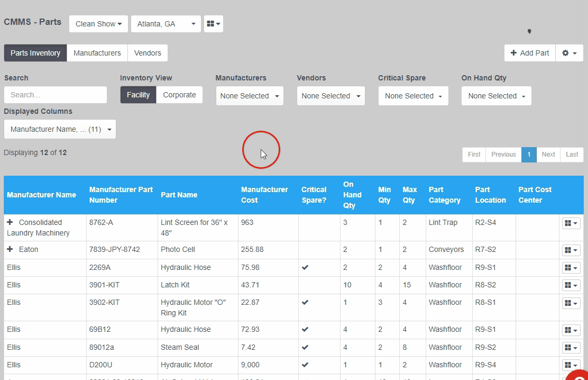Open the Displayed Columns dropdown

[x=60, y=129]
